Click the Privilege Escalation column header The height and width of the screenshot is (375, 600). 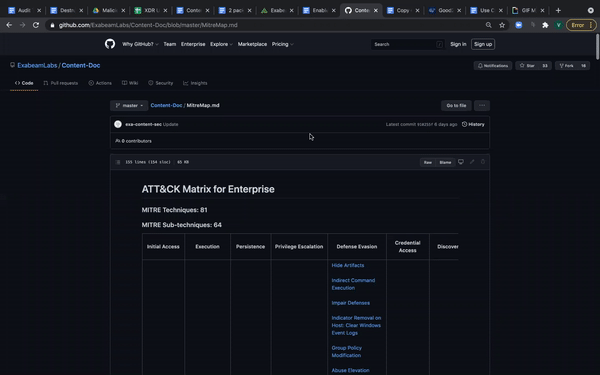point(299,246)
